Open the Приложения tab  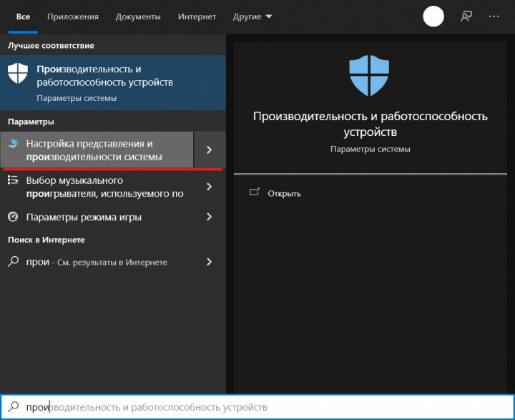[72, 16]
